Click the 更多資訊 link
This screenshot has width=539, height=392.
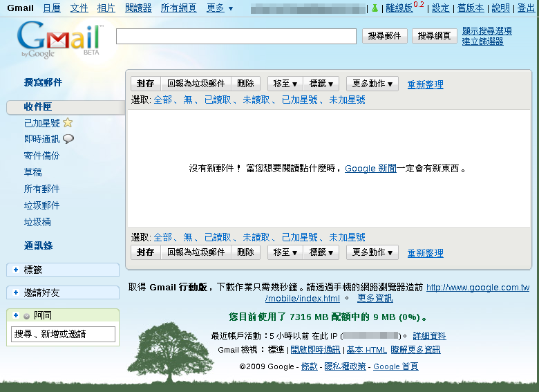(x=375, y=298)
